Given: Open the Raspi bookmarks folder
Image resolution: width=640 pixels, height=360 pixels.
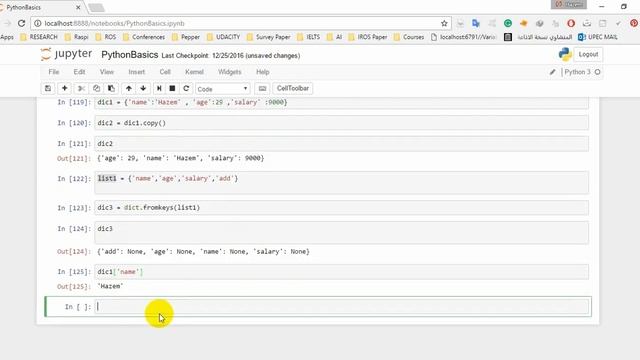Looking at the screenshot, I should coord(76,37).
